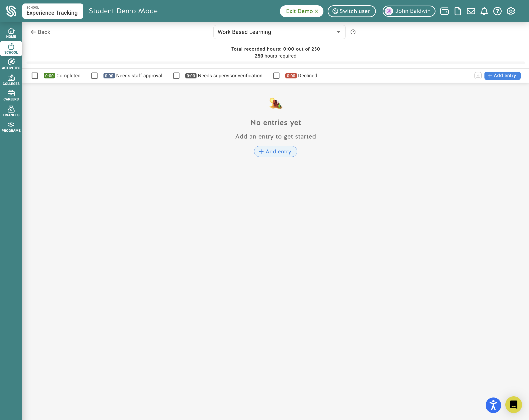Screen dimensions: 529x420
Task: Check the Needs supervisor verification checkbox
Action: (176, 76)
